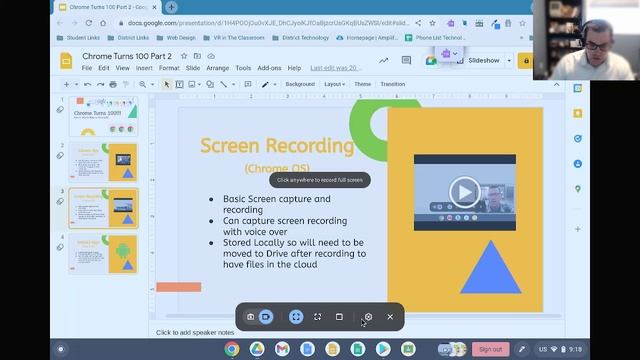Select slide 4 thumbnail with Android icon
Viewport: 640px width, 360px height.
(104, 254)
